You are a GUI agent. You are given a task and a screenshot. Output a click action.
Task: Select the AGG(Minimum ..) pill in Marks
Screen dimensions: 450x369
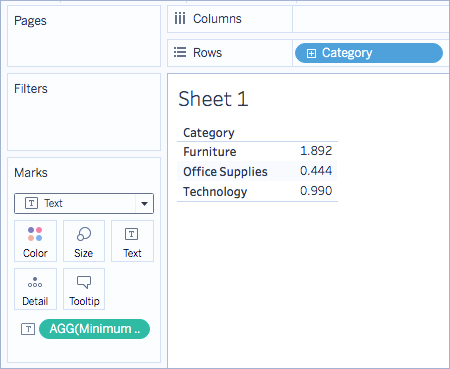94,329
